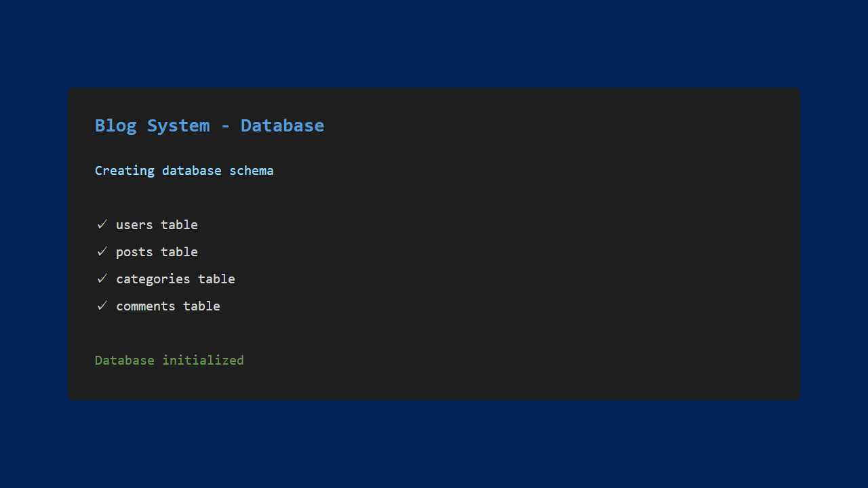Select the checkmark next to categories table
868x488 pixels.
tap(102, 279)
